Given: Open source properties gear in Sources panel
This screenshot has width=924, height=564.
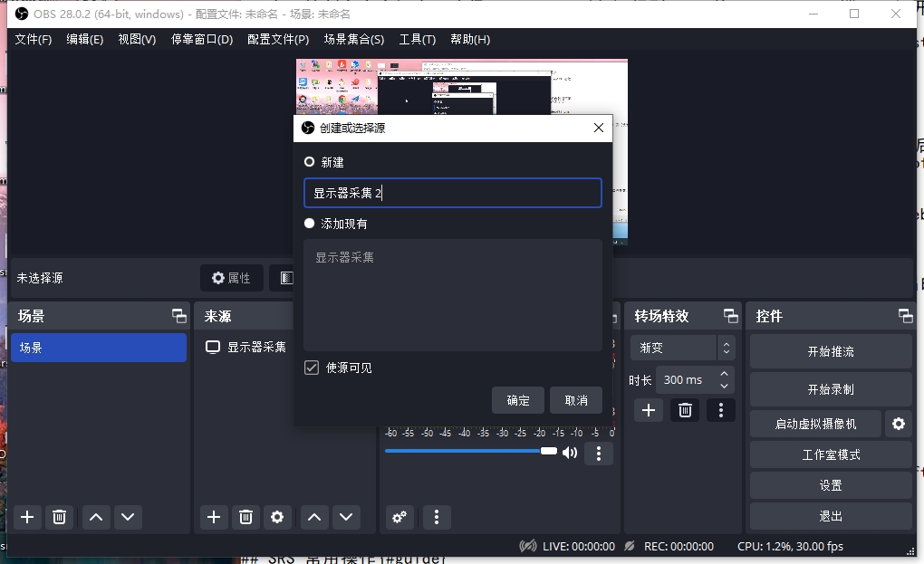Looking at the screenshot, I should click(277, 517).
